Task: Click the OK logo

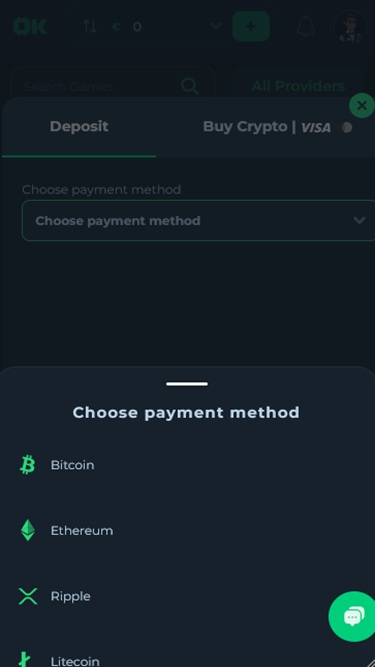Action: (x=30, y=26)
